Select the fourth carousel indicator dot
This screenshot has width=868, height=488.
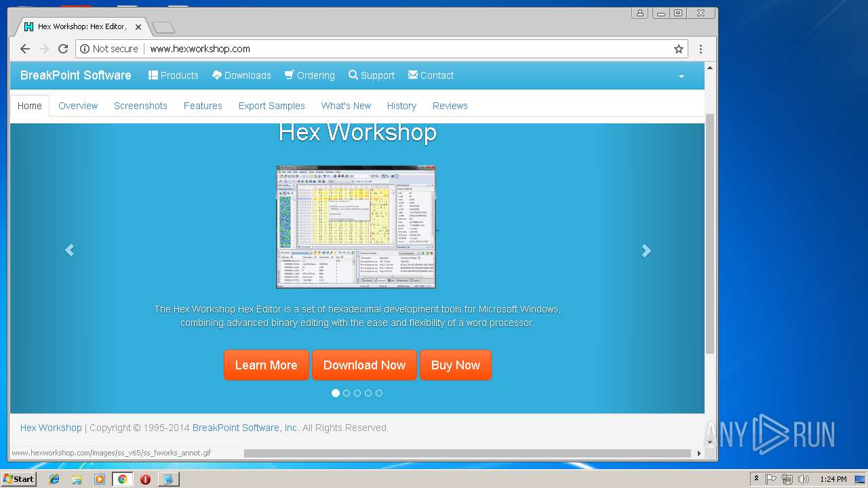[x=368, y=393]
